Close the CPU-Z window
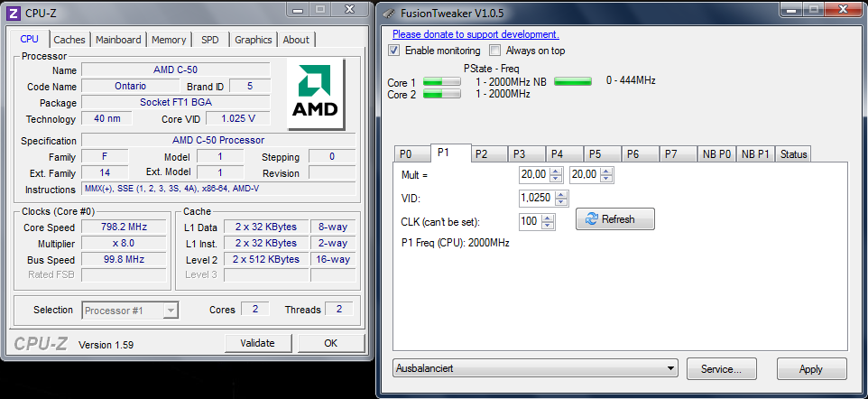 pyautogui.click(x=349, y=9)
